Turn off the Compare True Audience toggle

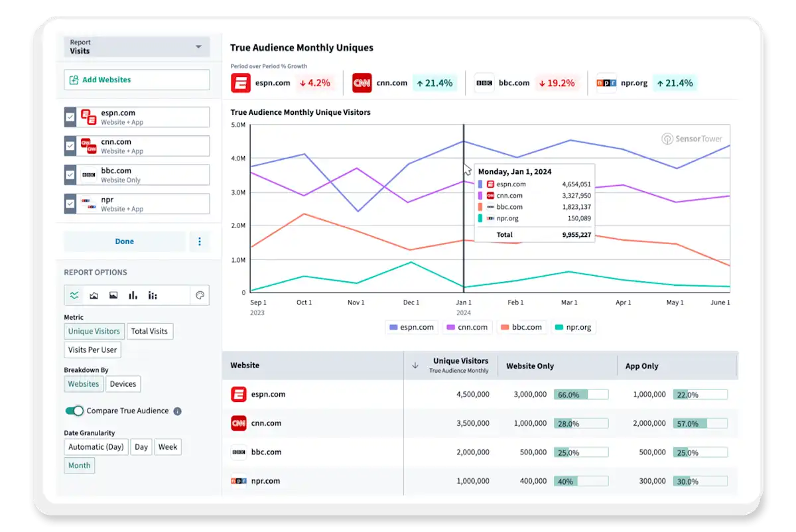[x=74, y=411]
